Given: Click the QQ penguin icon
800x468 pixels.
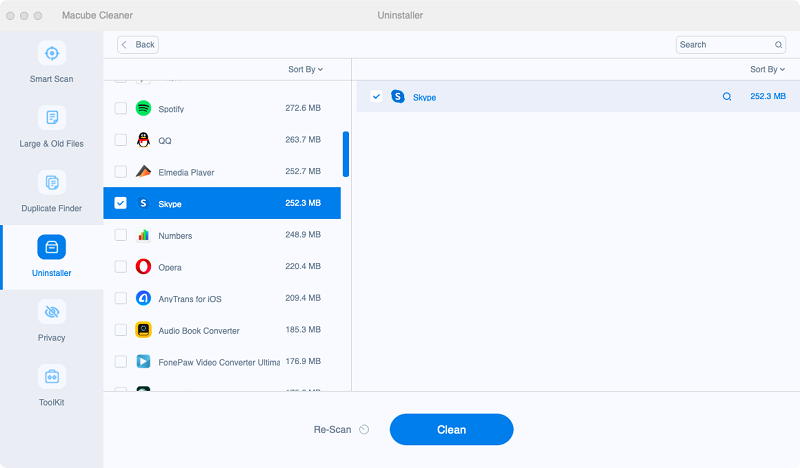Looking at the screenshot, I should (143, 140).
